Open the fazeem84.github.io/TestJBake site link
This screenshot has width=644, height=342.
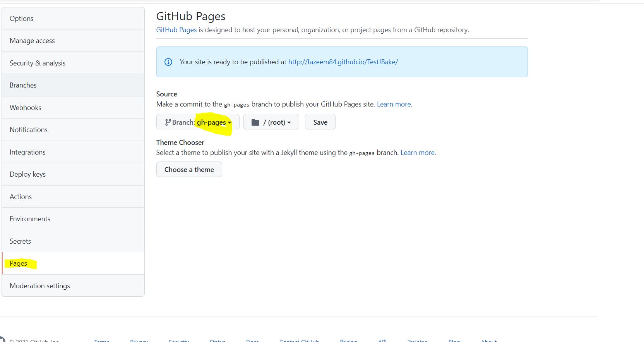pyautogui.click(x=343, y=62)
